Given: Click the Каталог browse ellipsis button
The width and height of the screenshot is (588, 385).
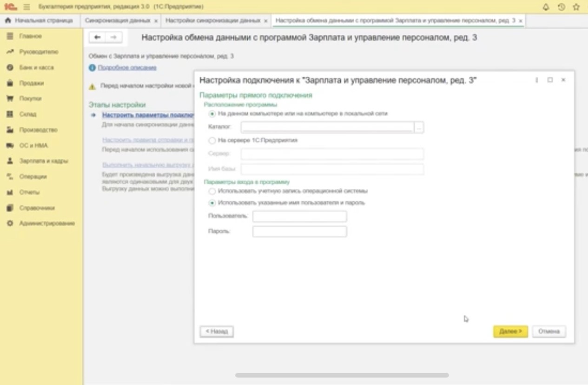Looking at the screenshot, I should pos(419,127).
